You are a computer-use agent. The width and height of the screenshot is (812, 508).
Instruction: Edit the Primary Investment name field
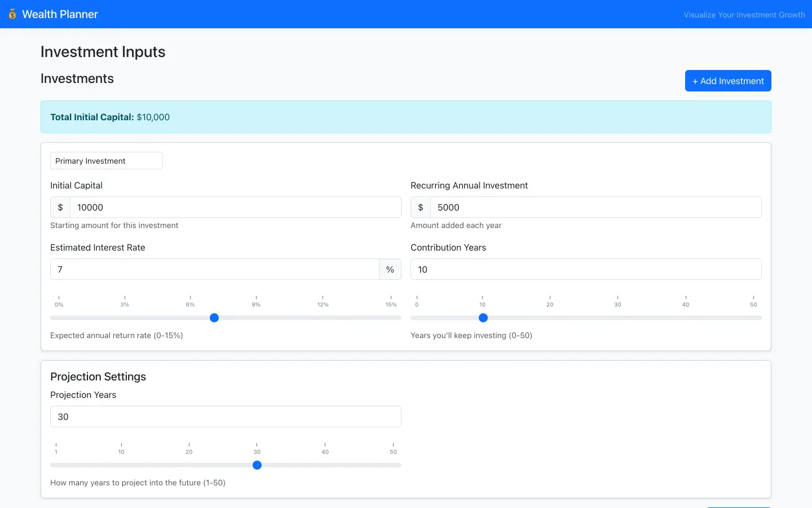(107, 161)
